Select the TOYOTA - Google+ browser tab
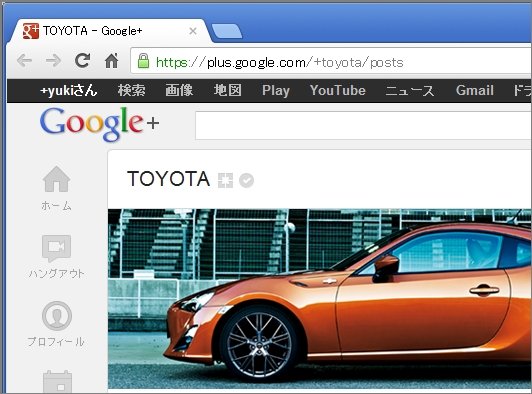Image resolution: width=532 pixels, height=394 pixels. point(110,31)
